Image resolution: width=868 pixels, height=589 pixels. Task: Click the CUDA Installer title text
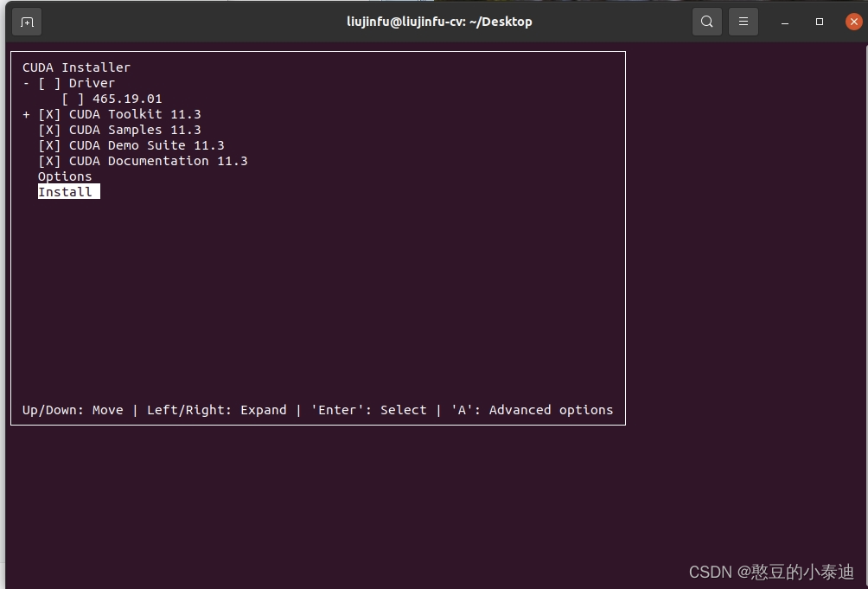[75, 67]
